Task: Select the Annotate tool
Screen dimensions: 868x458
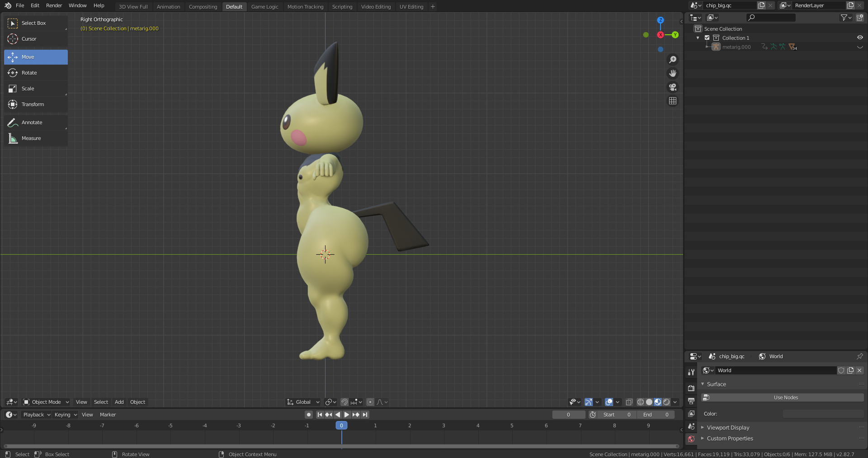Action: 36,122
